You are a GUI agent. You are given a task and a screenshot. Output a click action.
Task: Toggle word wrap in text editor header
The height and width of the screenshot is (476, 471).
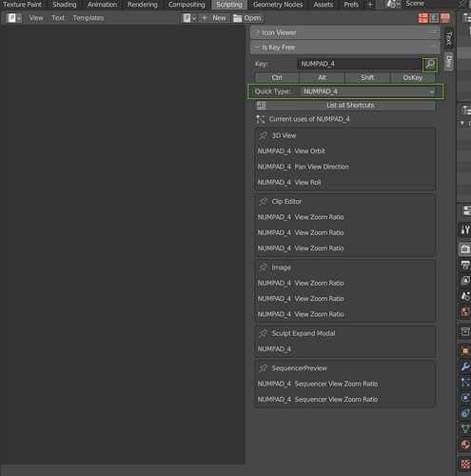click(x=434, y=18)
